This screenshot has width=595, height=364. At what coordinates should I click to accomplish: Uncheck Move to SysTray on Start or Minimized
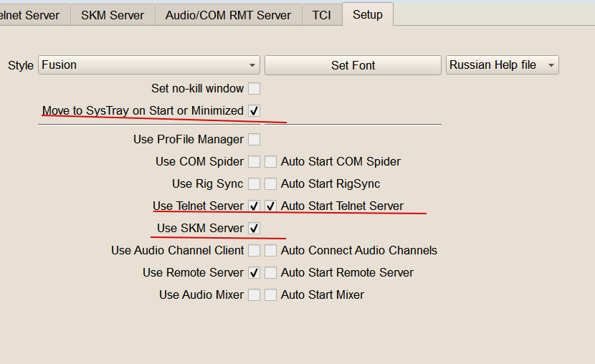254,111
